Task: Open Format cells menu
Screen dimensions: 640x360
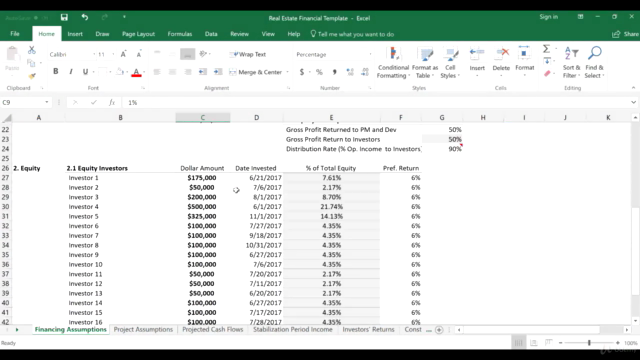Action: (524, 61)
